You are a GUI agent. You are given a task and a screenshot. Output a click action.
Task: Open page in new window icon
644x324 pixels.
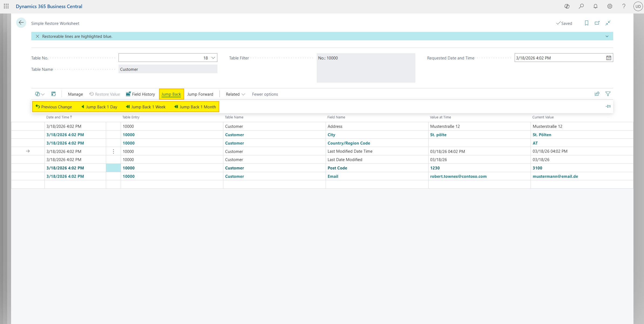[597, 23]
